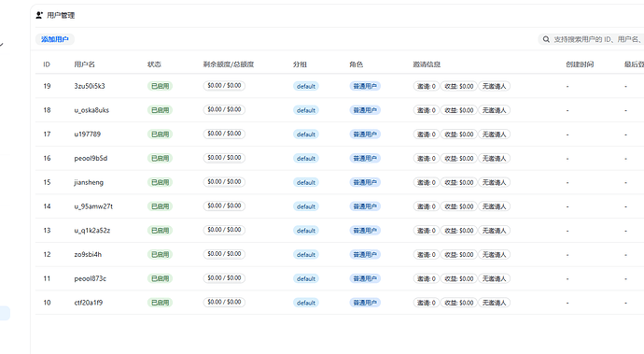Click the 剩余额度/总额度 column header
This screenshot has width=644, height=354.
[229, 64]
